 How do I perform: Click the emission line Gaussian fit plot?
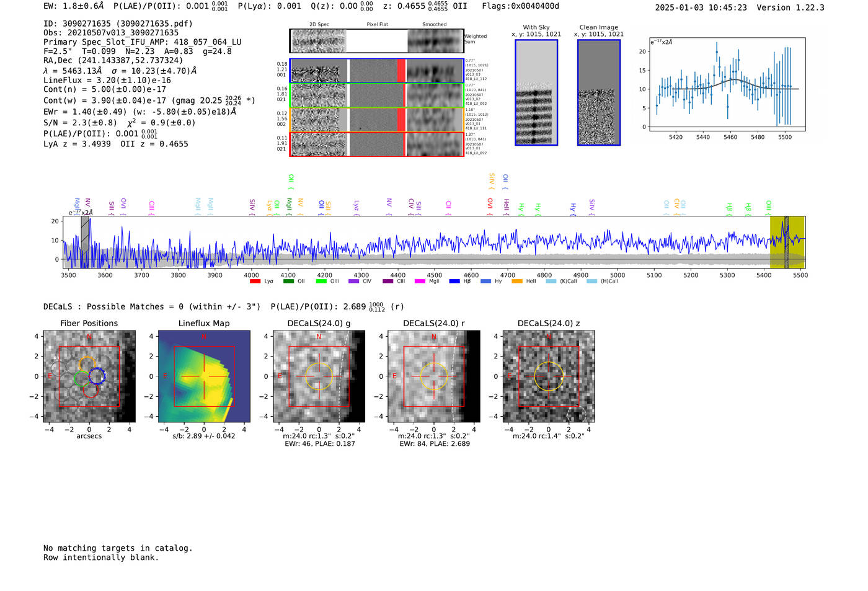(727, 84)
